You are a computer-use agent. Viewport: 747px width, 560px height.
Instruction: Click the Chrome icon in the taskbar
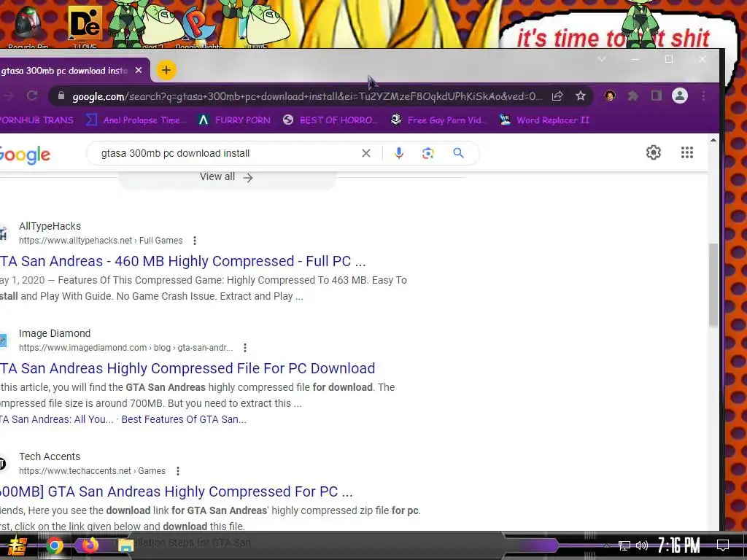pyautogui.click(x=55, y=545)
